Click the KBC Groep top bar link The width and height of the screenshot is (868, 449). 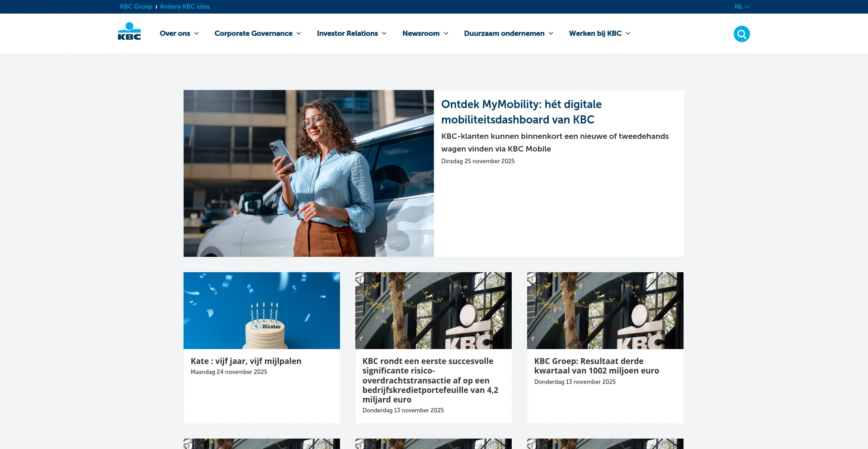(x=136, y=7)
